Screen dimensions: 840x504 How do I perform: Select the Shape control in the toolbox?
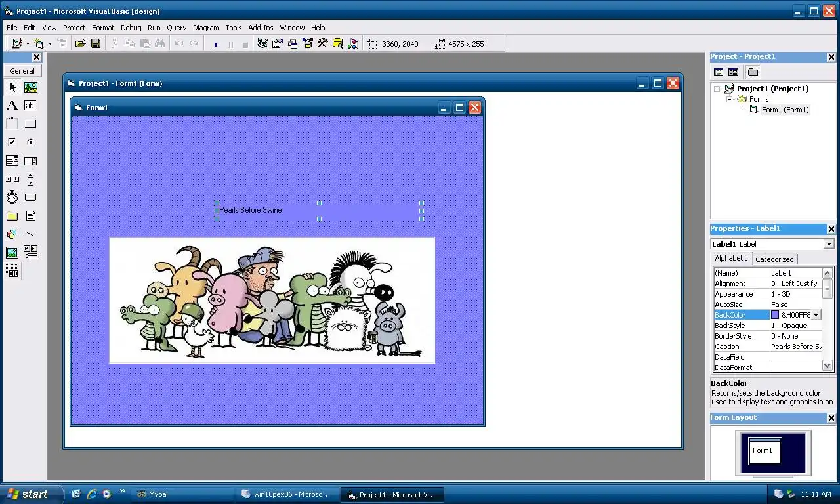12,234
